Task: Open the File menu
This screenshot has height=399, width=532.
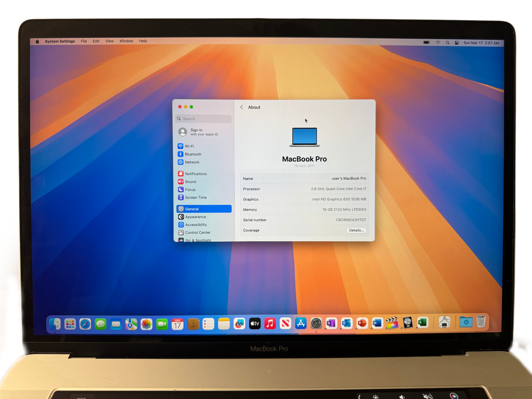Action: (84, 41)
